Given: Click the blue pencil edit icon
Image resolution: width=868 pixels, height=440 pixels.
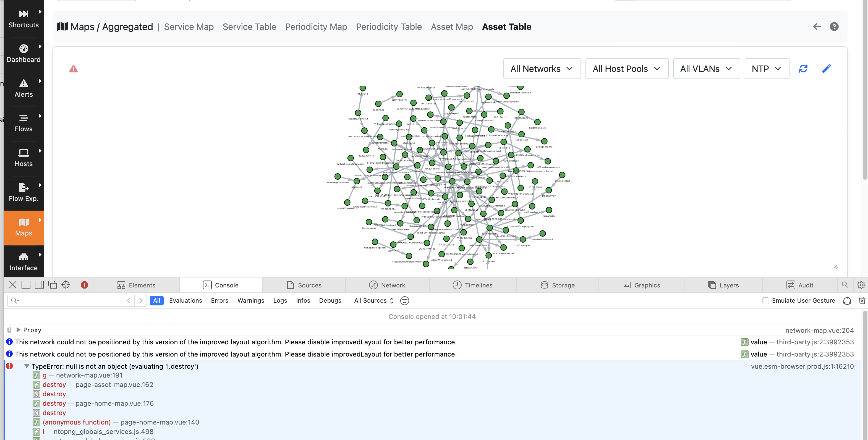Looking at the screenshot, I should point(827,69).
